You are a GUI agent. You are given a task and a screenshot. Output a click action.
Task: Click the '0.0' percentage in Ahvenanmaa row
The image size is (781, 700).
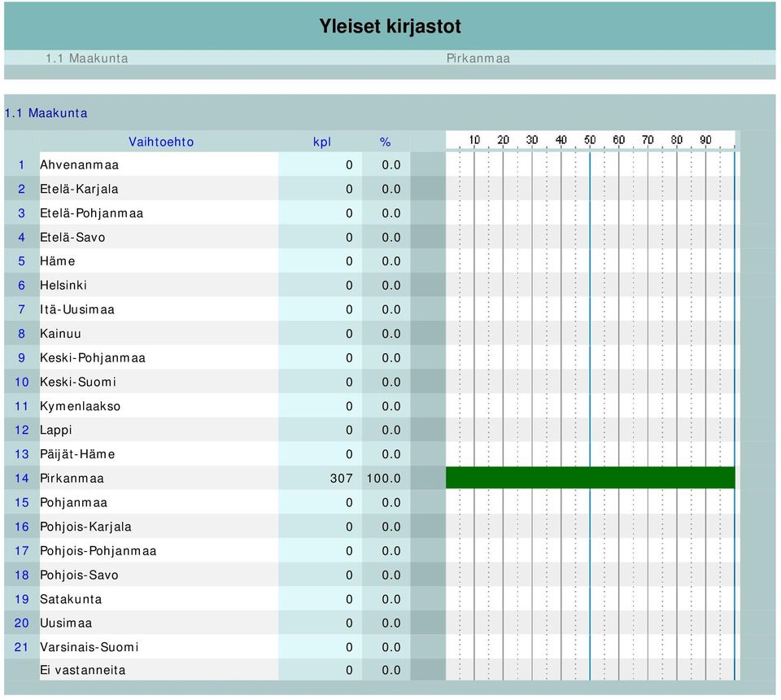click(391, 165)
